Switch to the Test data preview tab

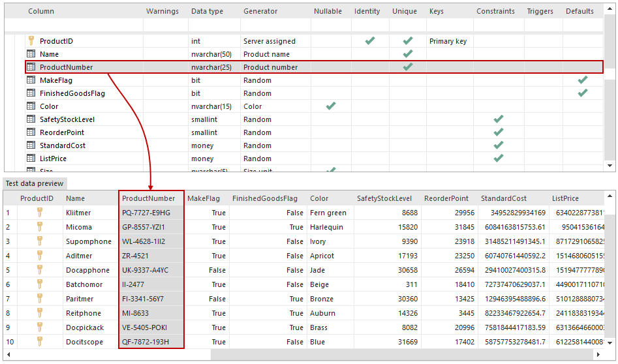click(x=34, y=184)
